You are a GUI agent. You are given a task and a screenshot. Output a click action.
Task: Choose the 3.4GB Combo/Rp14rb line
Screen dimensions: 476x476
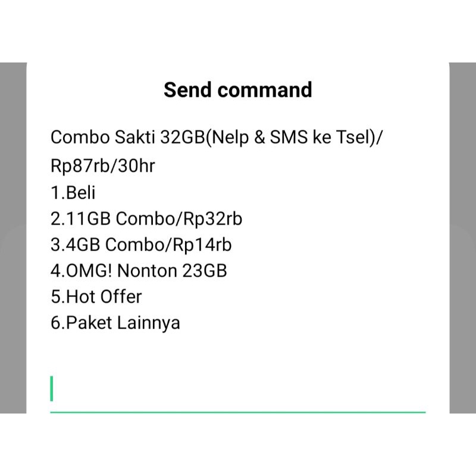click(141, 245)
